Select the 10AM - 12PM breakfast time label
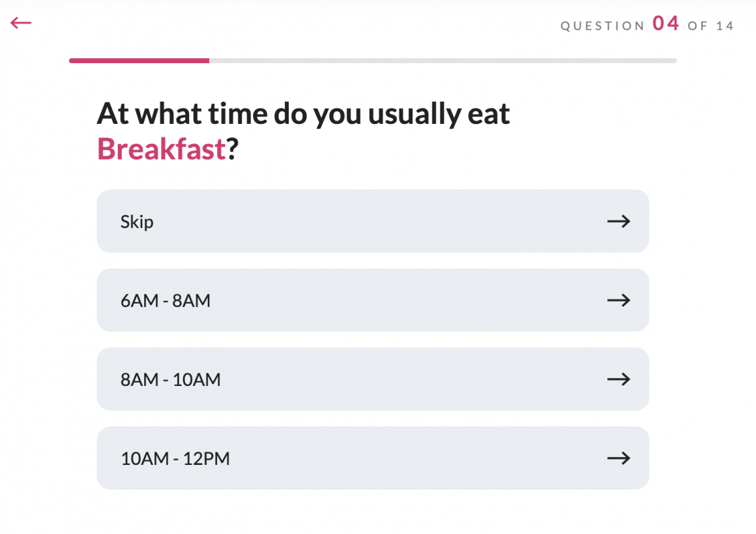This screenshot has height=534, width=756. [175, 458]
